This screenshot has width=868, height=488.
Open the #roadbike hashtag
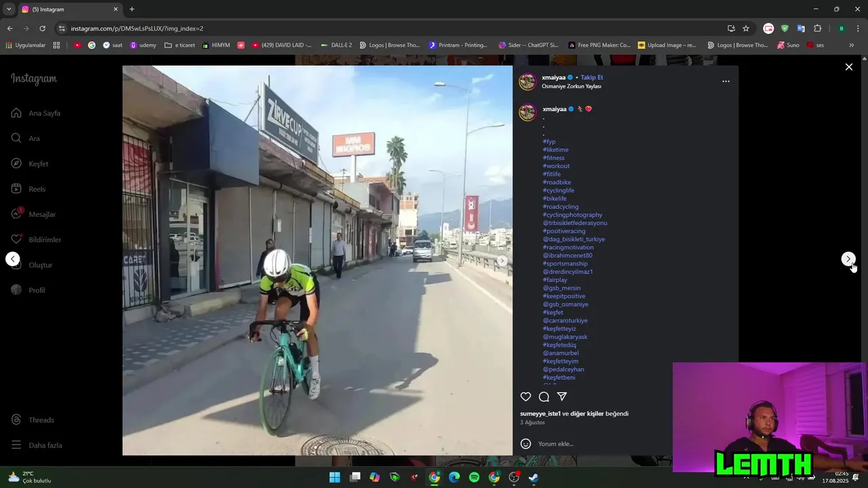click(557, 182)
